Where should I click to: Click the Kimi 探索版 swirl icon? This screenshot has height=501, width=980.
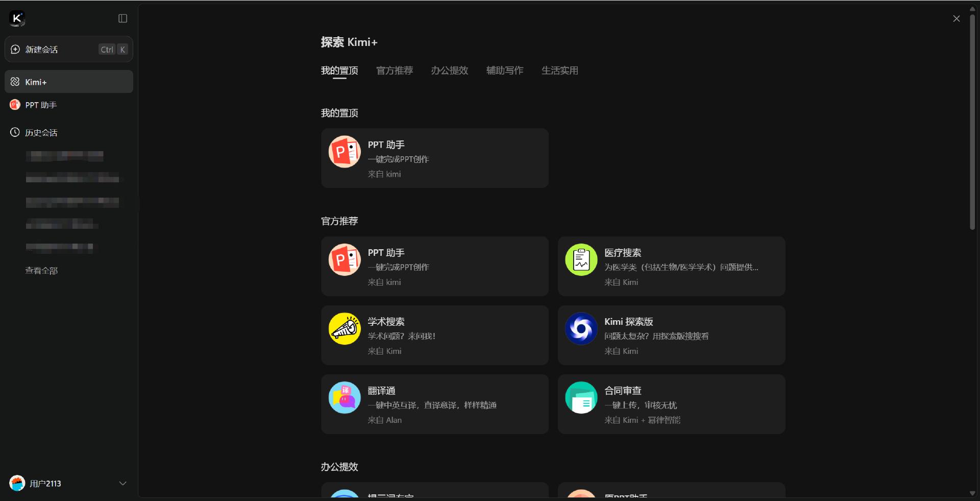(x=581, y=328)
